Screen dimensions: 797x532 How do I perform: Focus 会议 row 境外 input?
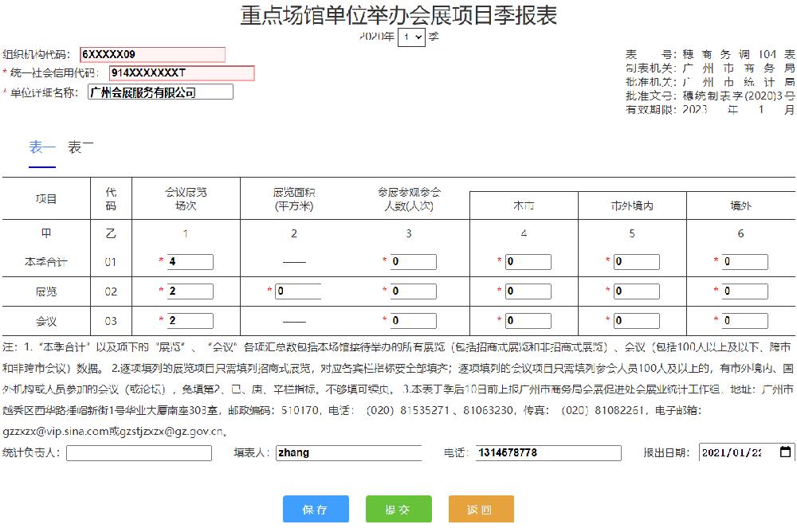[744, 321]
